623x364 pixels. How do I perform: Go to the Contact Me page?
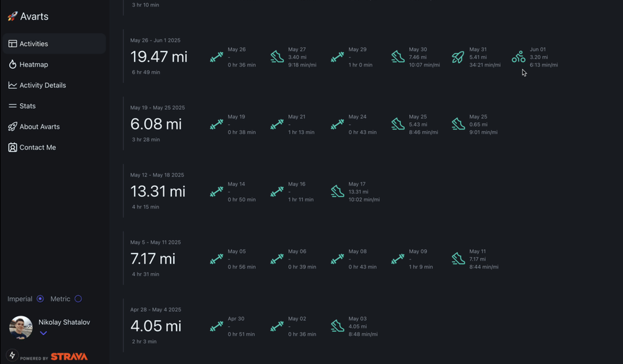point(38,147)
